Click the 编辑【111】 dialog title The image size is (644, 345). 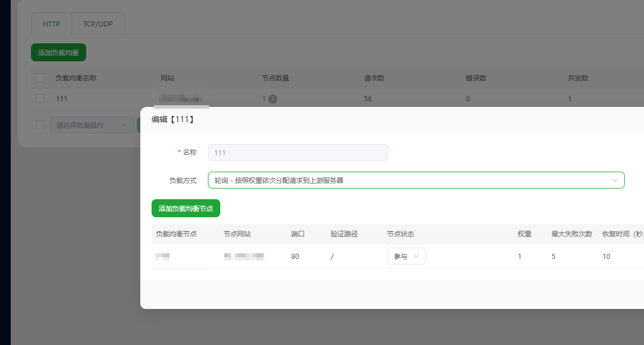(173, 119)
